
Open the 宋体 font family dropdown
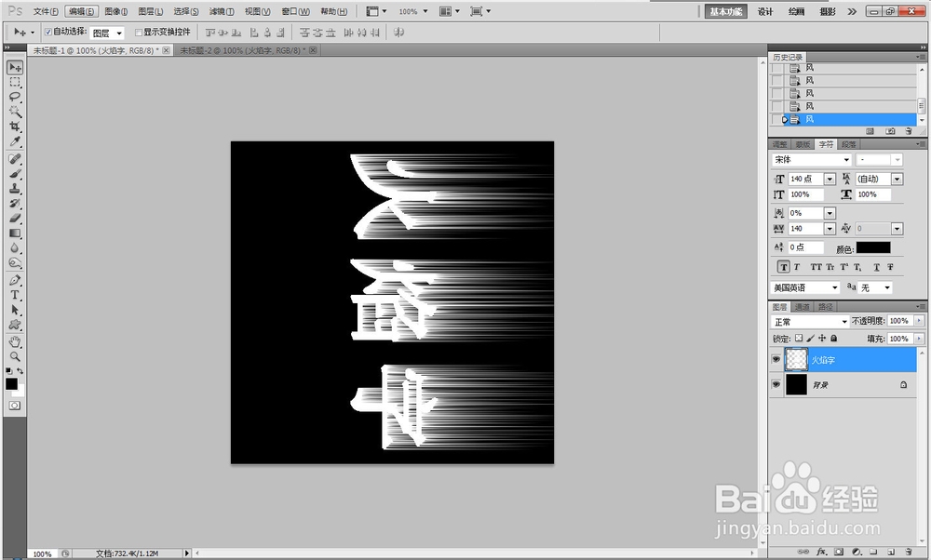coord(846,160)
